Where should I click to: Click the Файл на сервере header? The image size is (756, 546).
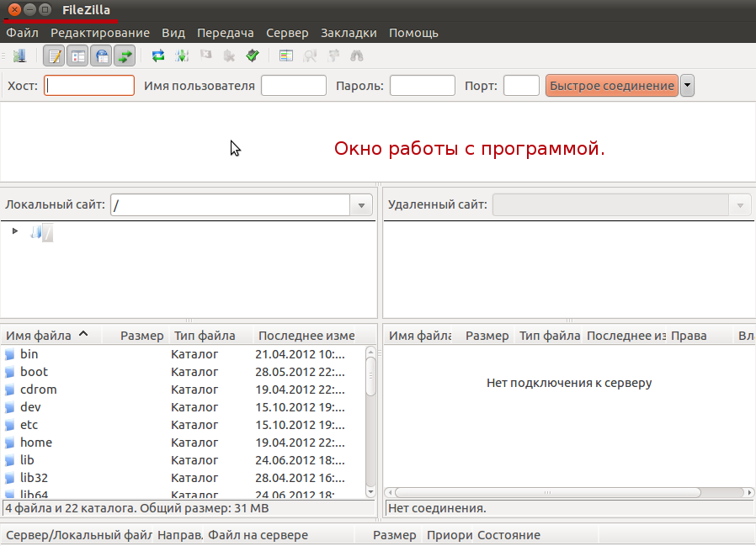(258, 535)
